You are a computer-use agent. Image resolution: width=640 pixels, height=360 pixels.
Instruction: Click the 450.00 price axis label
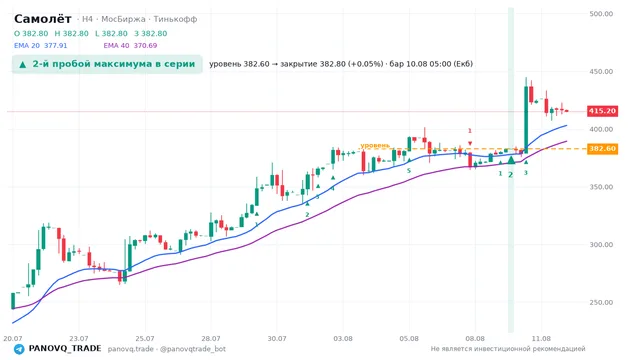tap(601, 71)
